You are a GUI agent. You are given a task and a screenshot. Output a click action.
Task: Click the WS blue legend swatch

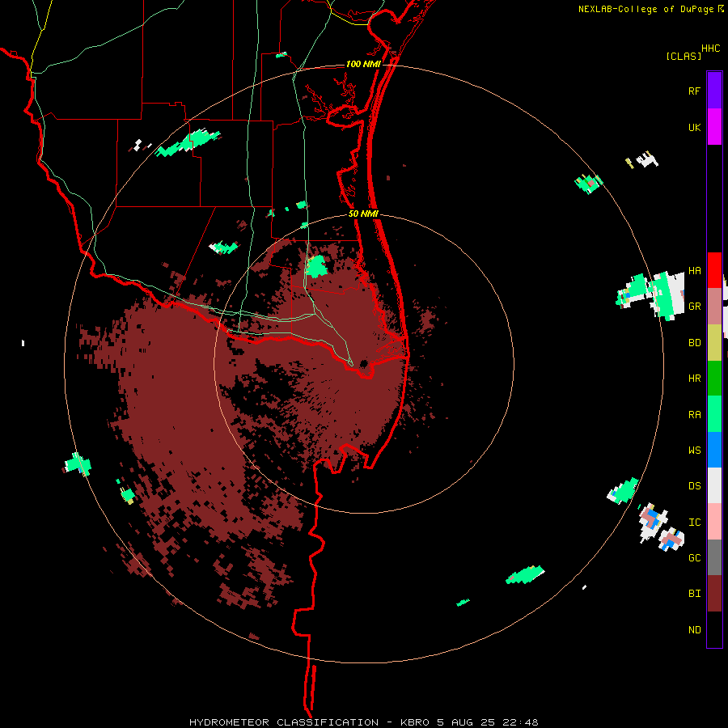click(714, 450)
